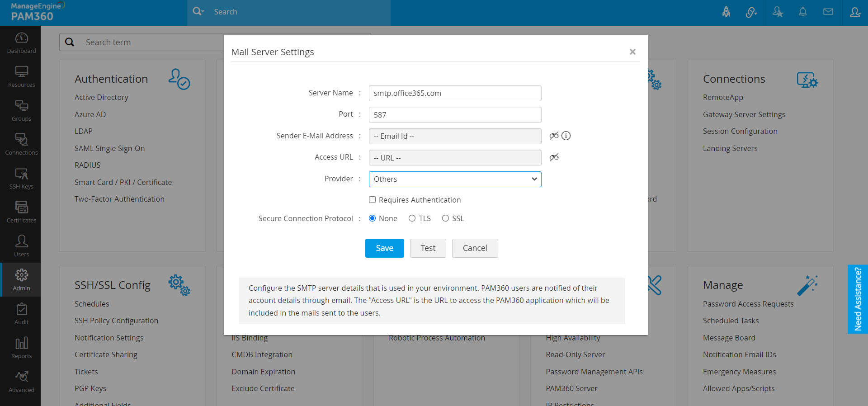Save the mail server settings

point(384,248)
